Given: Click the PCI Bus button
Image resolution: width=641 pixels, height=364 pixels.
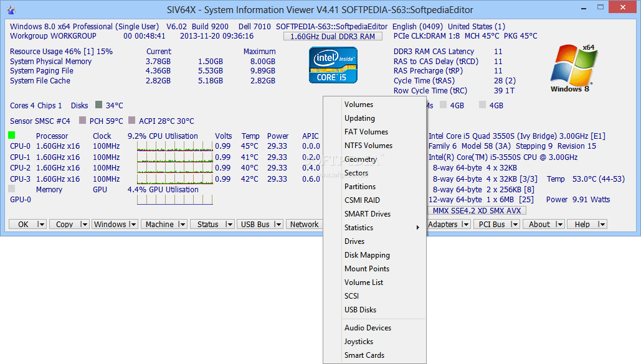Looking at the screenshot, I should (491, 224).
